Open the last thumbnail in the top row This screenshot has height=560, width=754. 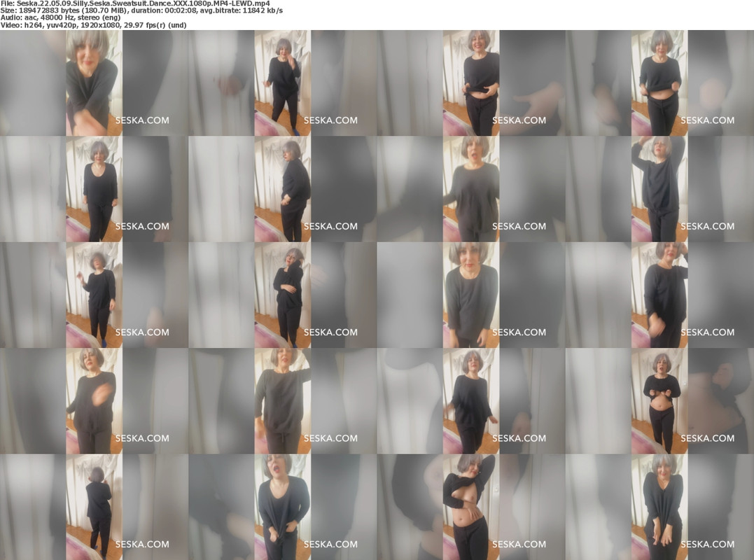pyautogui.click(x=659, y=83)
